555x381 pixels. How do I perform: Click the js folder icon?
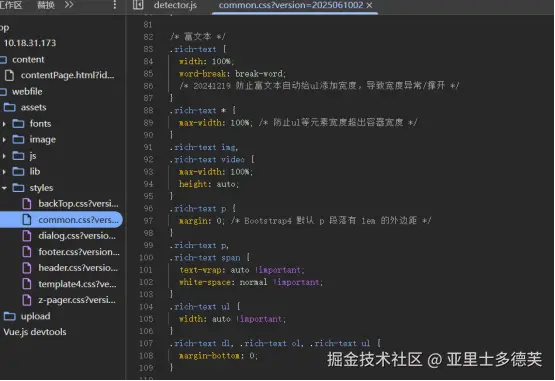pyautogui.click(x=18, y=156)
